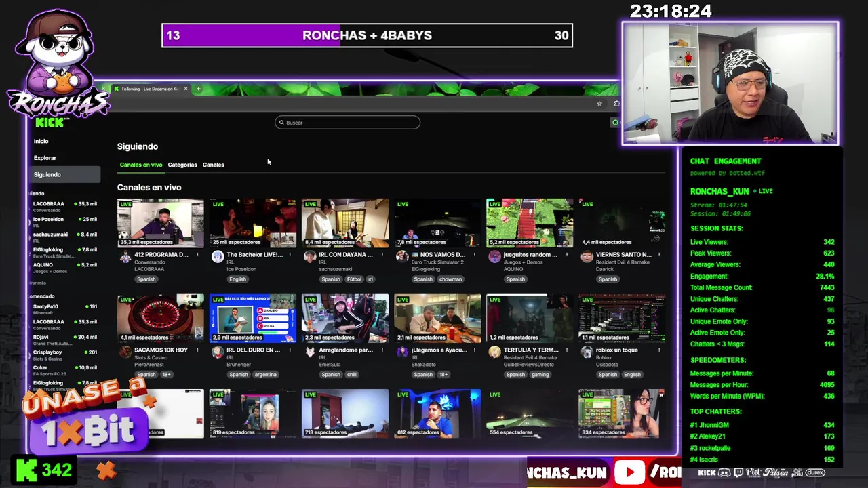Viewport: 868px width, 488px height.
Task: Open the 612 espectadores stream thumbnail
Action: click(437, 413)
